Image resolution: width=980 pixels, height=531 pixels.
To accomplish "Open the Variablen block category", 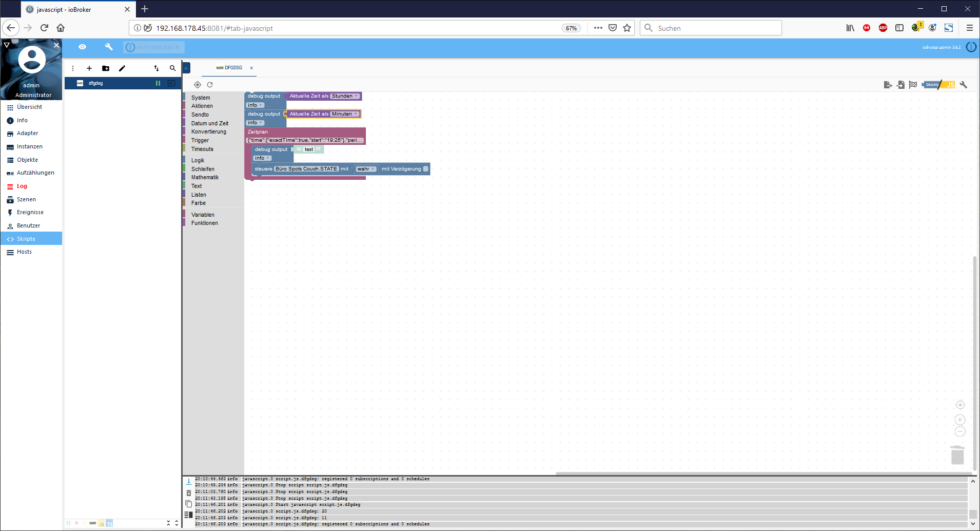I will coord(203,215).
